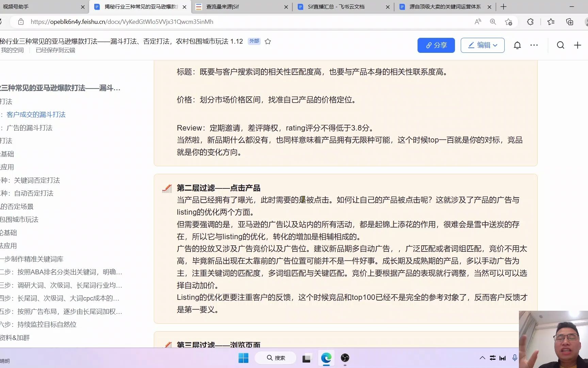Open the browser extensions icon
Viewport: 588px width, 368px height.
(530, 22)
